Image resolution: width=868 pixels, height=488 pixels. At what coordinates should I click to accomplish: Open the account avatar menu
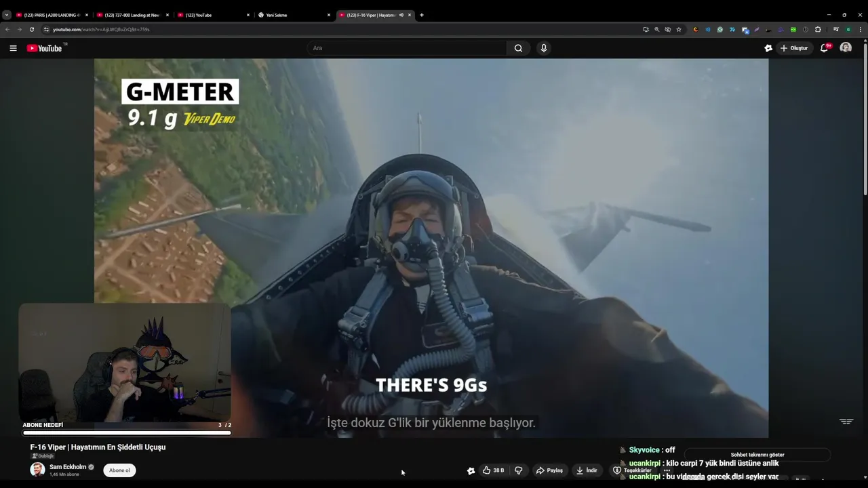846,47
